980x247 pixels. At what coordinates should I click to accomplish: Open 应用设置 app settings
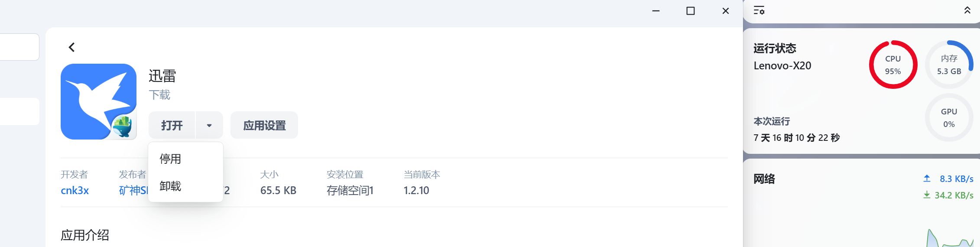264,126
